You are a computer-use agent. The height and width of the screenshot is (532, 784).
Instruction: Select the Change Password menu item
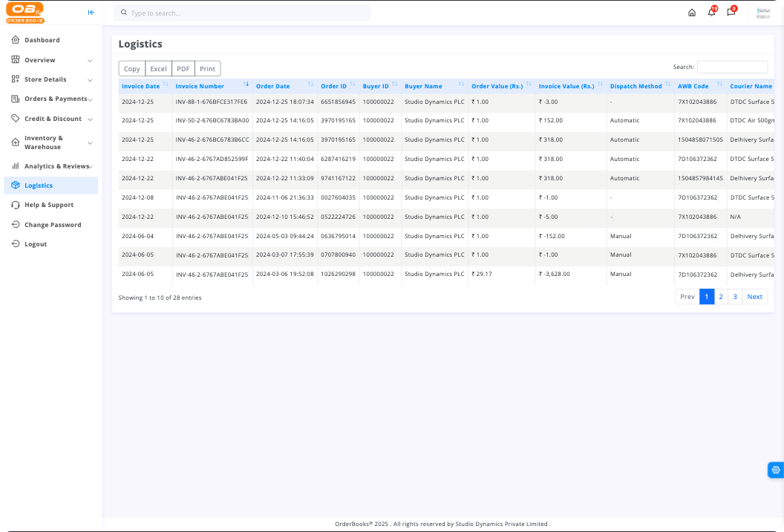pos(52,225)
